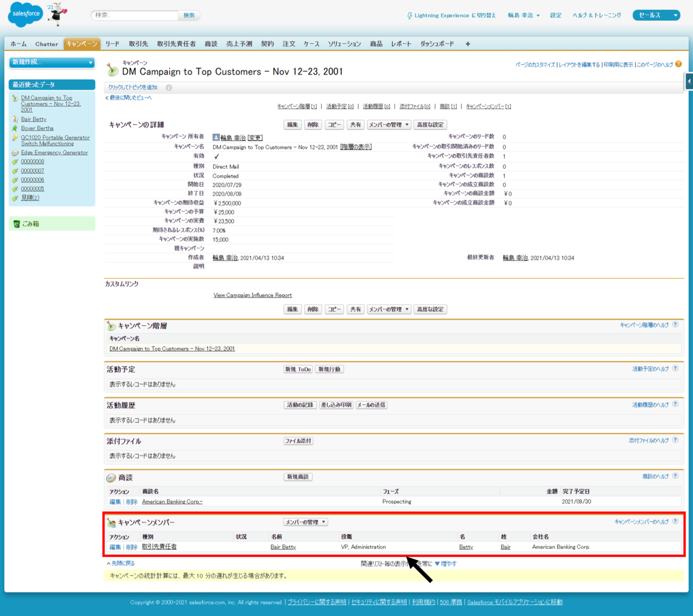Click the case icon beside GC1020 Portable Generator
693x616 pixels.
(15, 138)
